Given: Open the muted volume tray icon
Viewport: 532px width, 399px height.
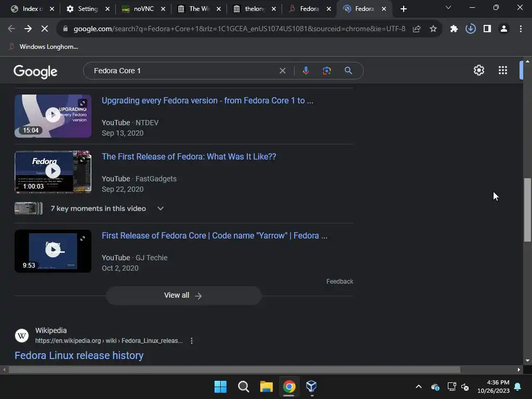Looking at the screenshot, I should [465, 387].
